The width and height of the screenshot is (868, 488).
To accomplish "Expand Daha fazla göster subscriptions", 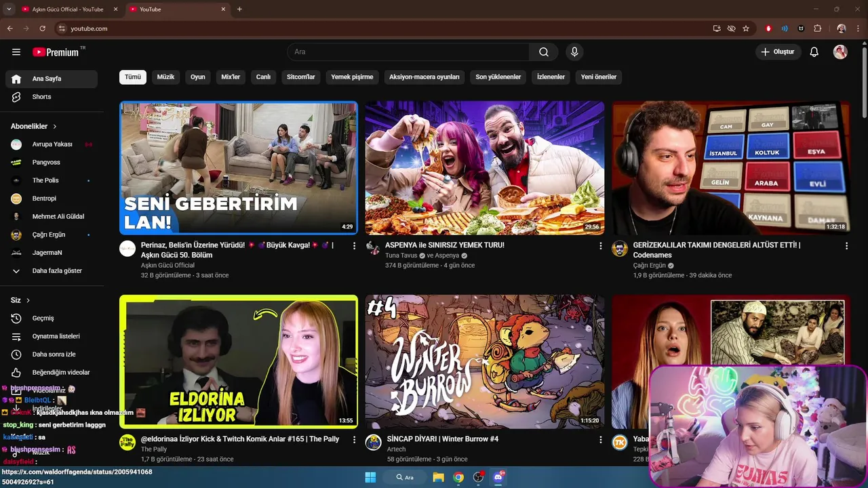I will [52, 271].
